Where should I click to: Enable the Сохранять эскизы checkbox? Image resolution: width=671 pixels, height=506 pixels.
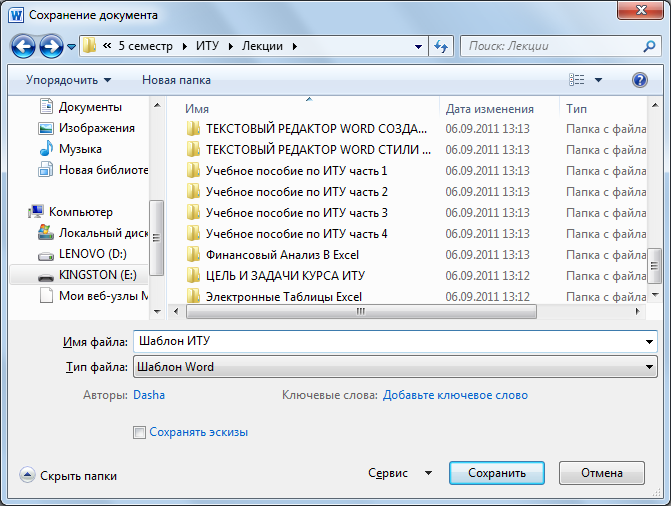[x=139, y=432]
